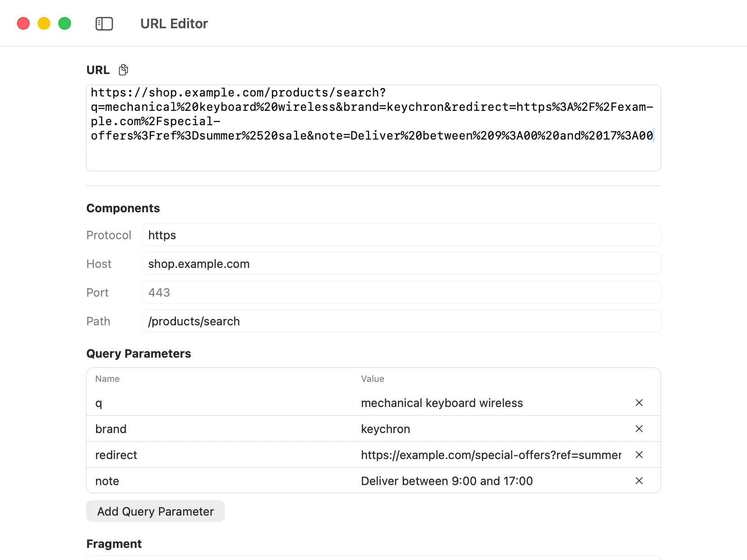Delete the redirect query parameter

(639, 455)
